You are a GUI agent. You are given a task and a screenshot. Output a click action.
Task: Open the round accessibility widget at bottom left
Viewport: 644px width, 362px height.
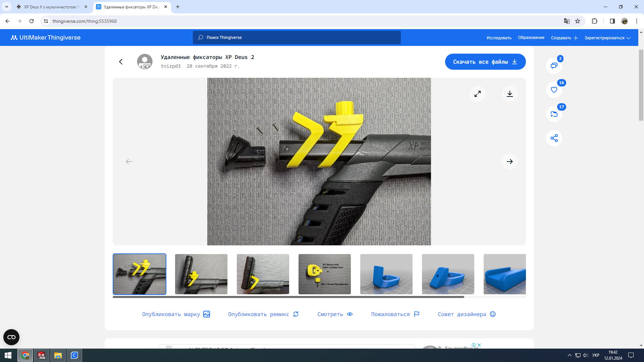(11, 337)
